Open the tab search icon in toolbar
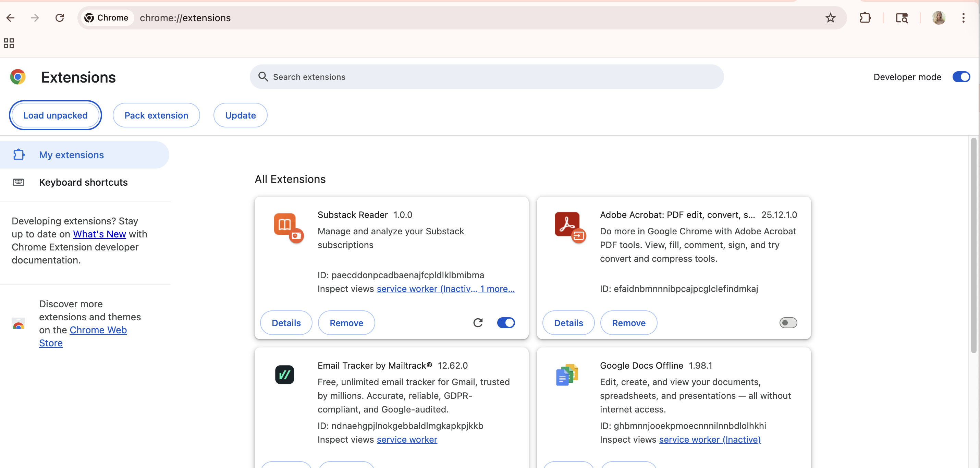This screenshot has width=980, height=468. tap(901, 18)
